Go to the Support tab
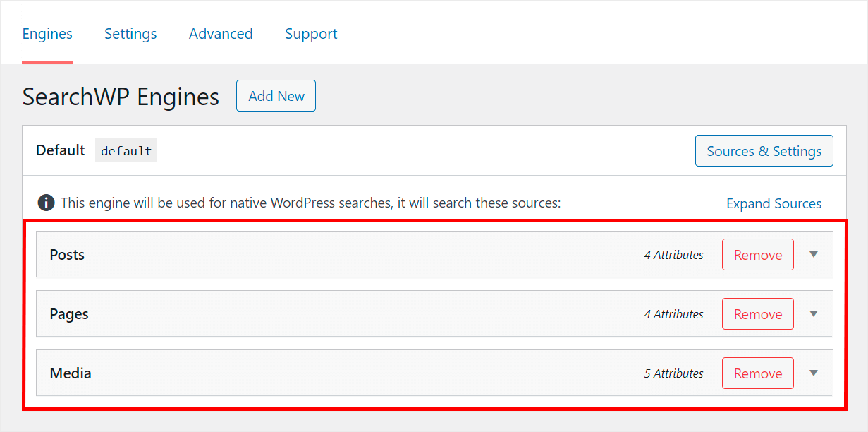This screenshot has height=432, width=868. pyautogui.click(x=311, y=34)
